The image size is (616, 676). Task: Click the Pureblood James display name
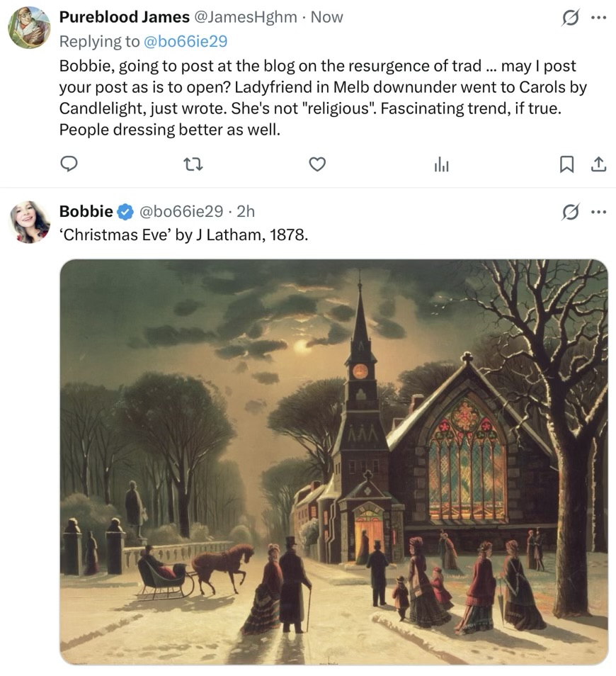pos(124,17)
